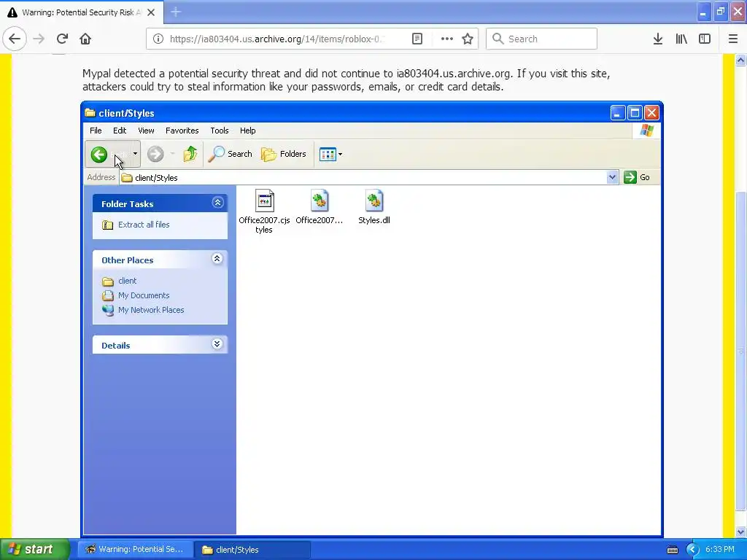The image size is (747, 560).
Task: Go up one folder level
Action: (x=190, y=154)
